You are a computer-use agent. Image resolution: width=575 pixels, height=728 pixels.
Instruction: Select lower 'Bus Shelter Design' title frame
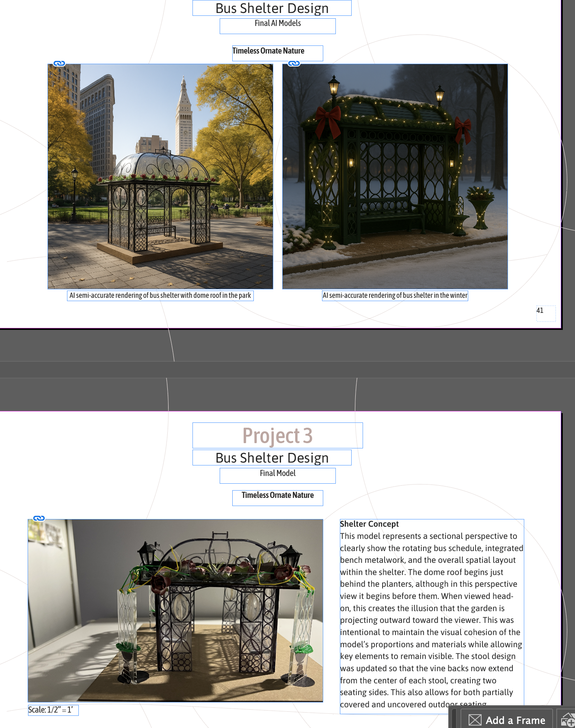pos(272,457)
